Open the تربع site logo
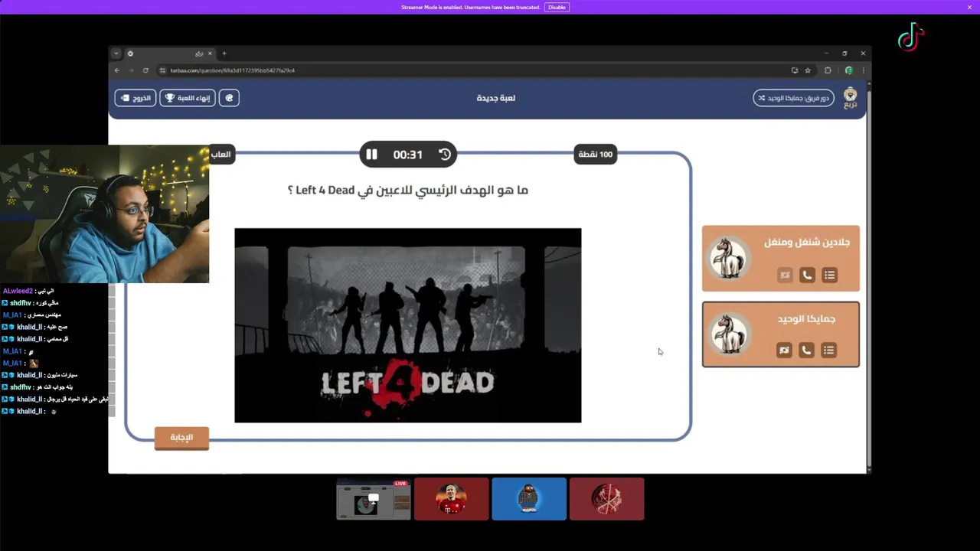Screen dimensions: 980x551 click(851, 98)
